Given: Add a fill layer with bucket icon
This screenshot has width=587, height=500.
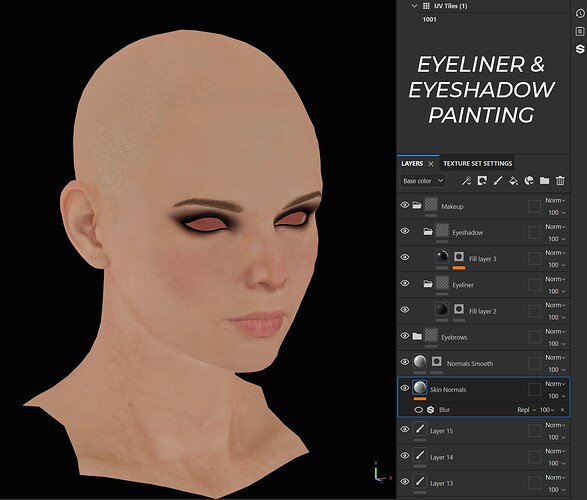Looking at the screenshot, I should click(x=513, y=181).
